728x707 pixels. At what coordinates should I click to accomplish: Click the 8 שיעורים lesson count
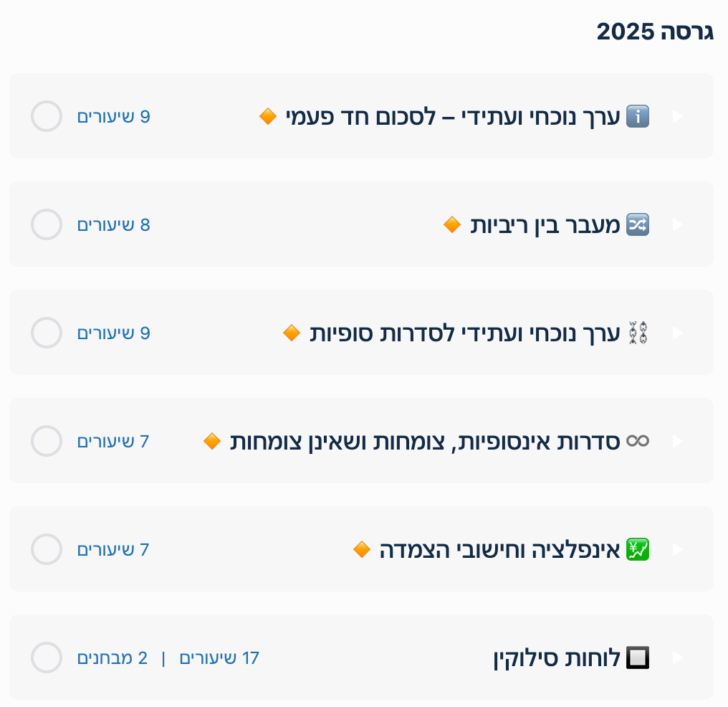tap(113, 224)
